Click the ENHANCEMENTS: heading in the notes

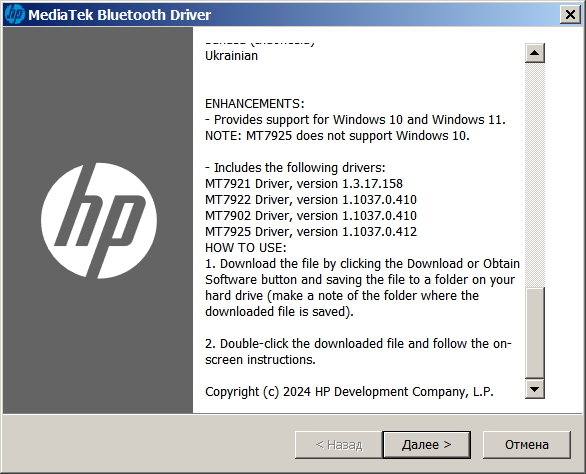(x=255, y=104)
